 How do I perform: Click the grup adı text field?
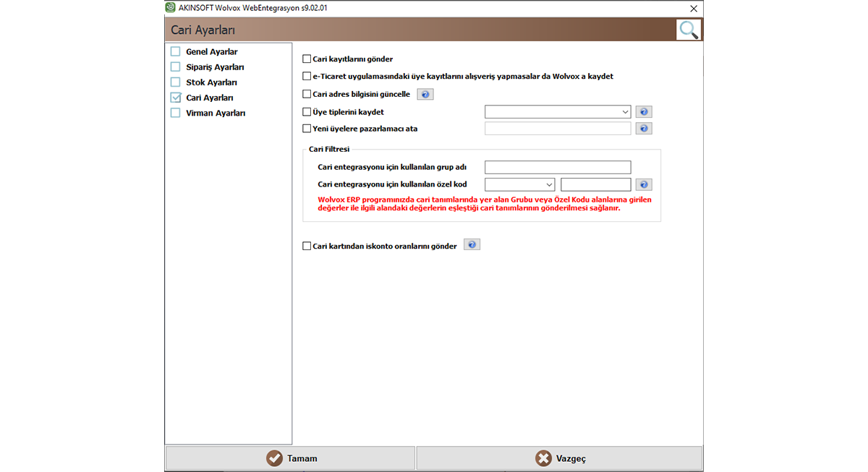tap(558, 167)
